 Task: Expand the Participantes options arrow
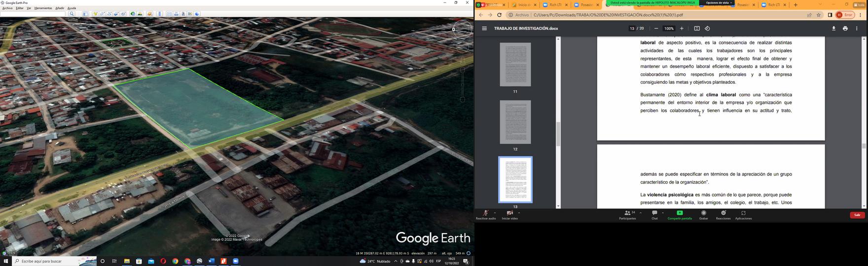coord(641,213)
